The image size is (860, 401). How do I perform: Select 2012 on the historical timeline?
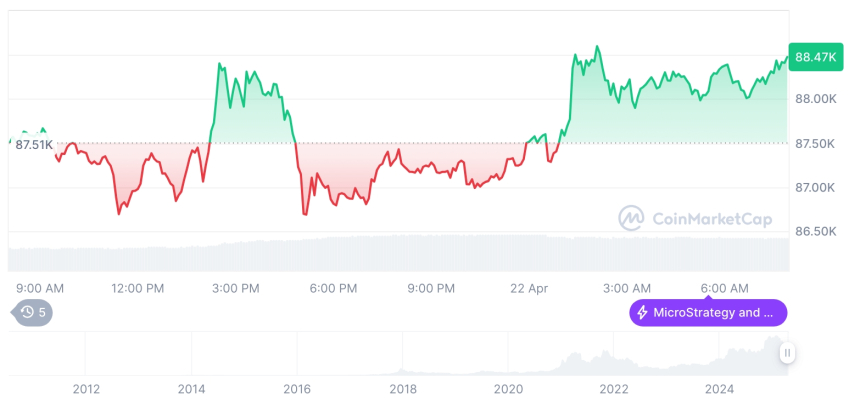coord(86,388)
